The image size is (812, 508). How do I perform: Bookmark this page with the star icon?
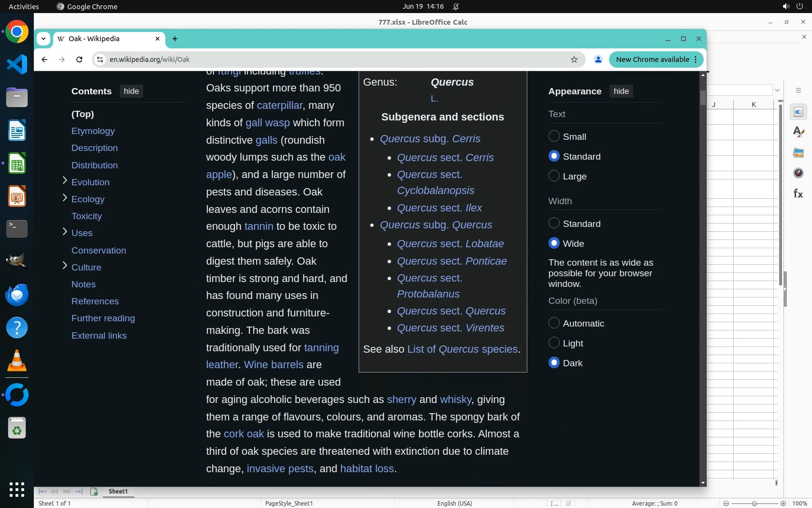pyautogui.click(x=574, y=60)
